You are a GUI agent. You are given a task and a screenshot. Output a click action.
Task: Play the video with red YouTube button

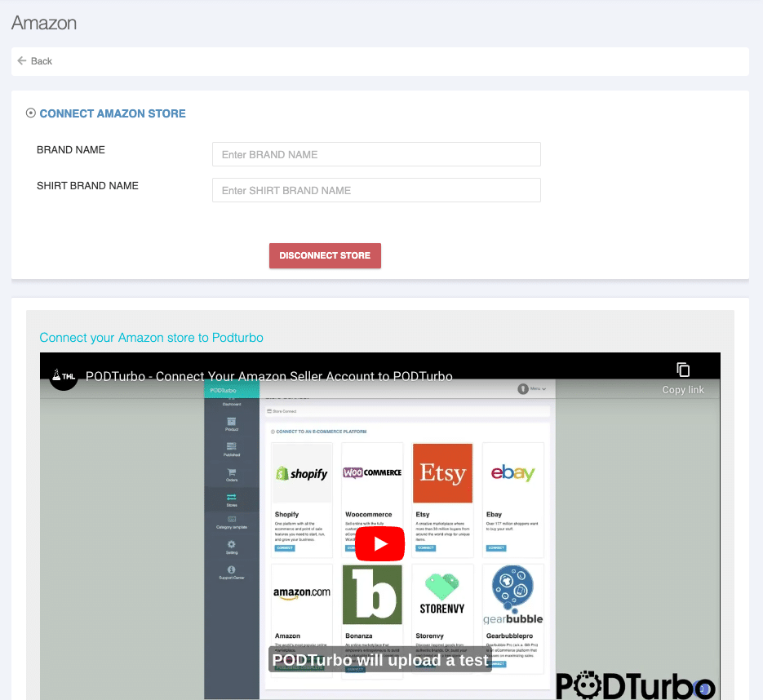pos(380,543)
